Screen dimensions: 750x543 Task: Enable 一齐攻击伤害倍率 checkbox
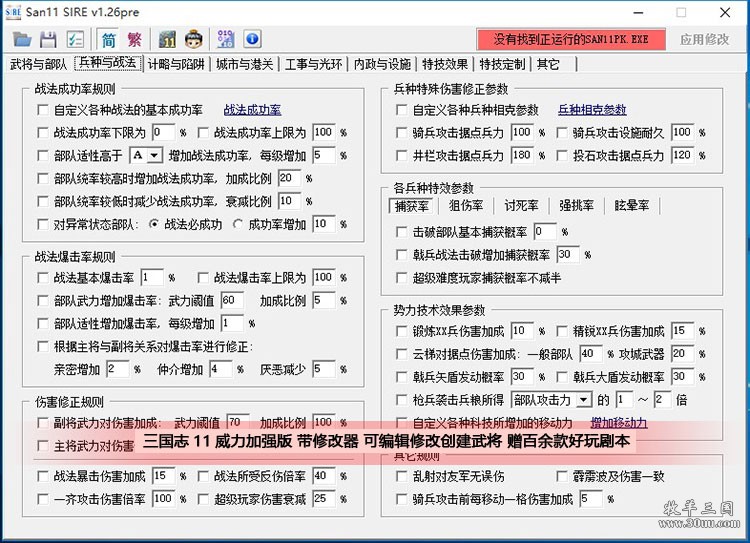click(x=43, y=499)
